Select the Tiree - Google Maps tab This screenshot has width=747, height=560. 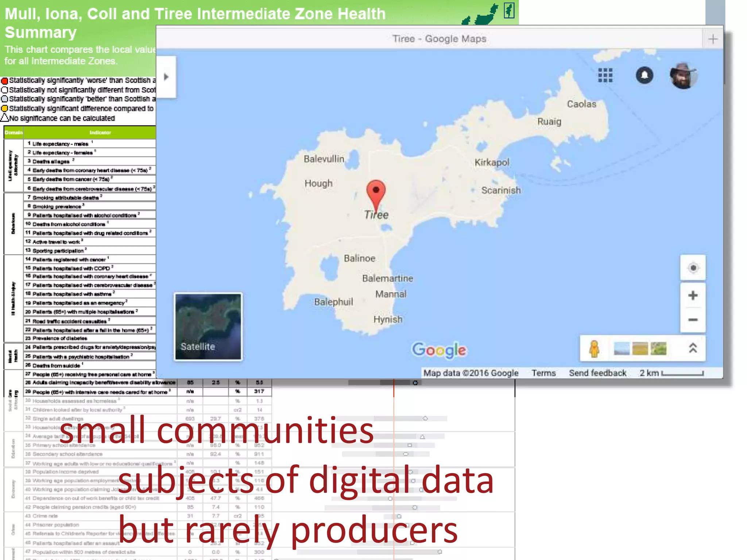coord(439,39)
